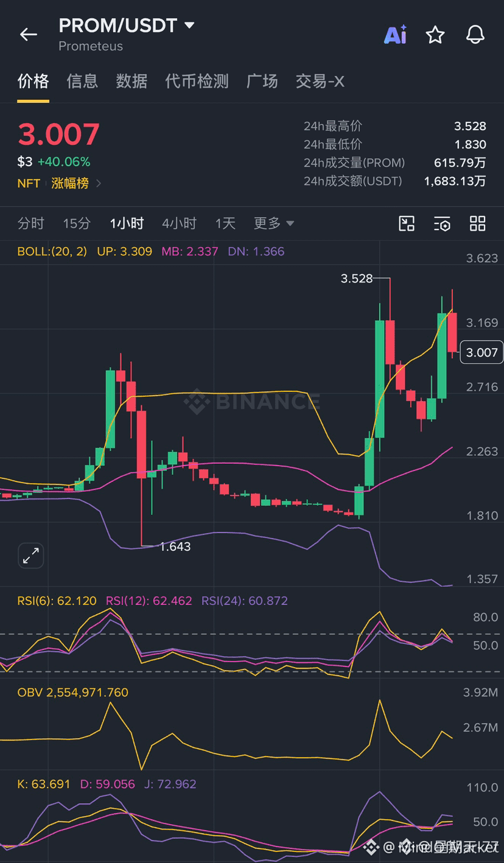Open the PROM/USDT pair selector dropdown
The image size is (504, 863).
[189, 26]
